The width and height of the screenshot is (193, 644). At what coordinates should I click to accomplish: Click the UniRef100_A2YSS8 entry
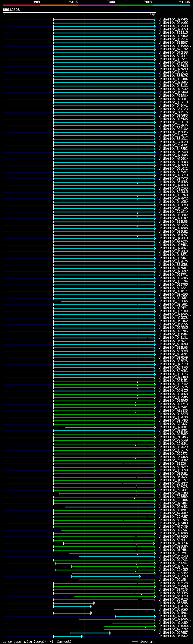(173, 410)
